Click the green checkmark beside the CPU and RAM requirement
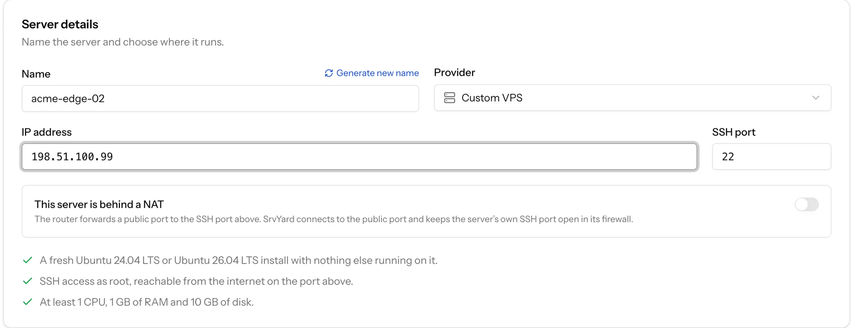The height and width of the screenshot is (328, 868). tap(27, 302)
